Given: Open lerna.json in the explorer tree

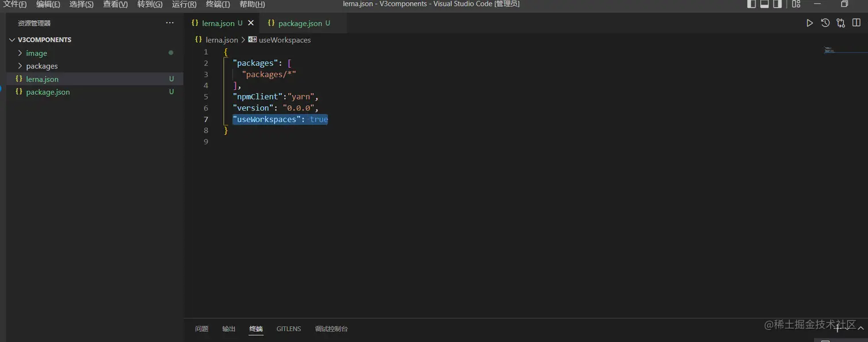Looking at the screenshot, I should click(x=95, y=79).
